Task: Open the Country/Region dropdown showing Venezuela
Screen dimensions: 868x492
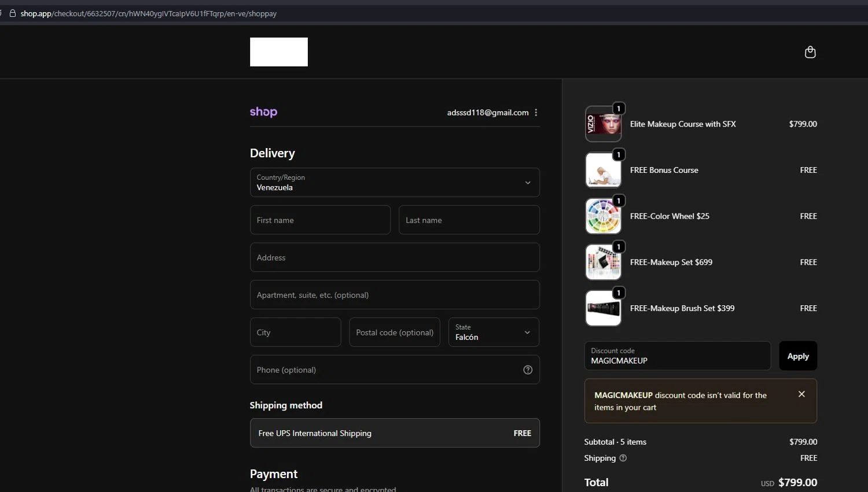Action: [395, 183]
